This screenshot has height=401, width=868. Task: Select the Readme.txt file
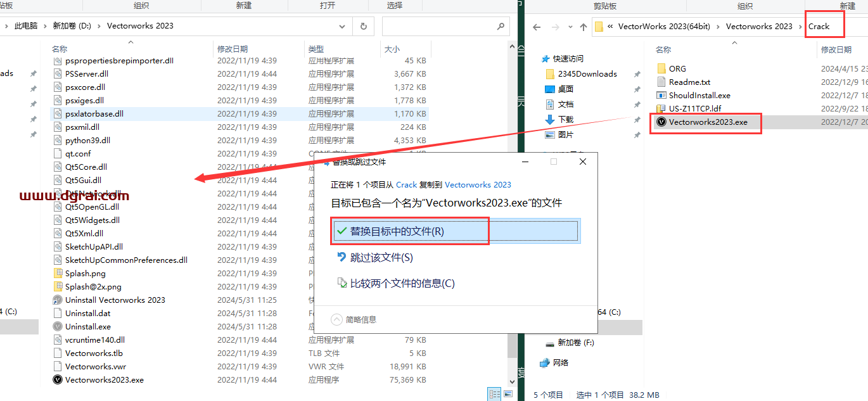click(x=689, y=82)
